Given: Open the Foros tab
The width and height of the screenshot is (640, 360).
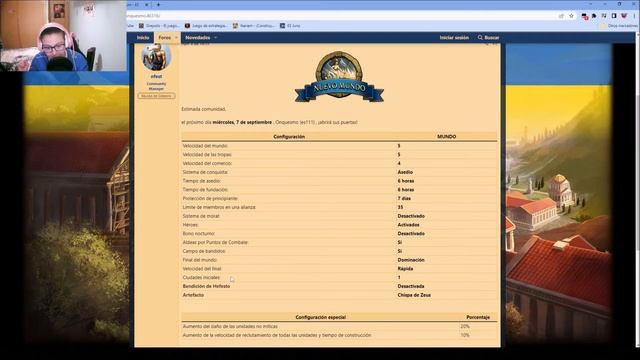Looking at the screenshot, I should (x=164, y=38).
